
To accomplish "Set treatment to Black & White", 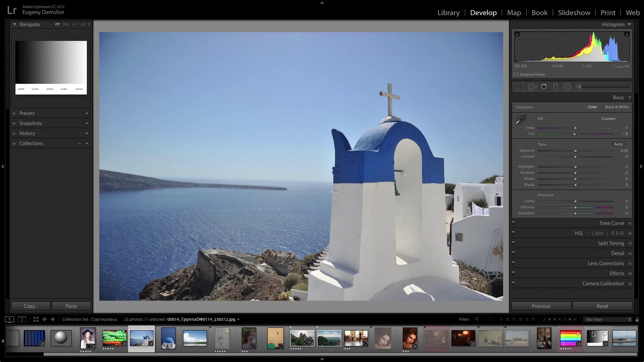I will tap(616, 107).
